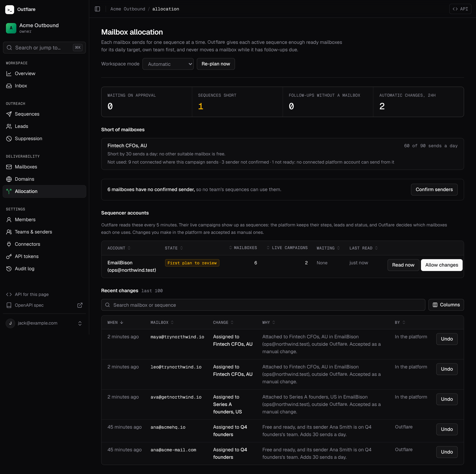476x474 pixels.
Task: Sort recent changes by MAILBOX
Action: pyautogui.click(x=162, y=323)
